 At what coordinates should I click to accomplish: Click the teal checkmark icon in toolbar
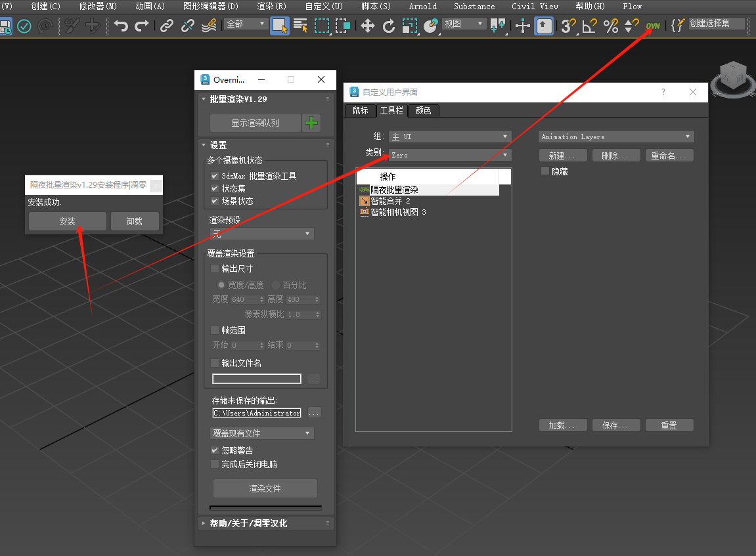pyautogui.click(x=24, y=26)
